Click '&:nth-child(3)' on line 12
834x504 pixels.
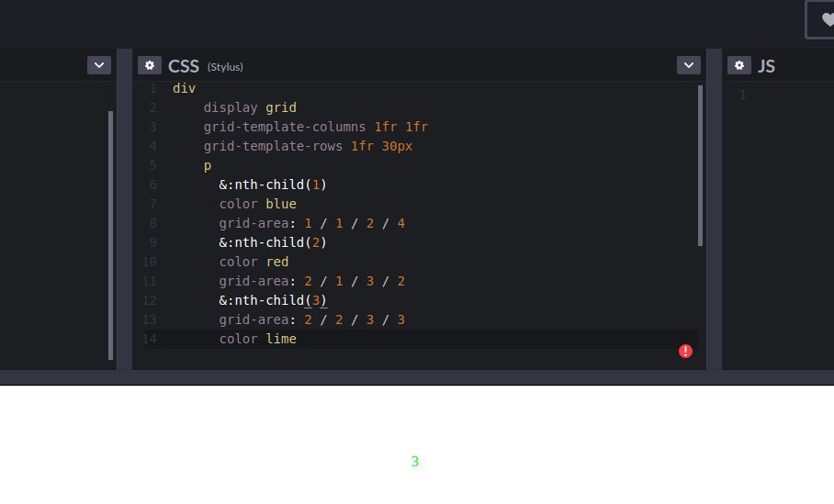point(273,300)
